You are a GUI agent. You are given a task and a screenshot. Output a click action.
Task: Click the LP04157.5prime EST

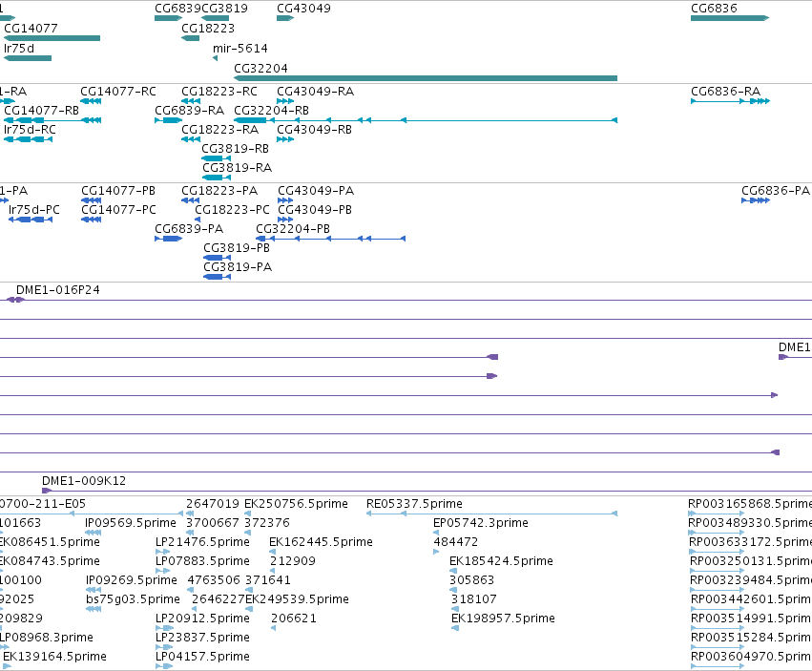(164, 667)
